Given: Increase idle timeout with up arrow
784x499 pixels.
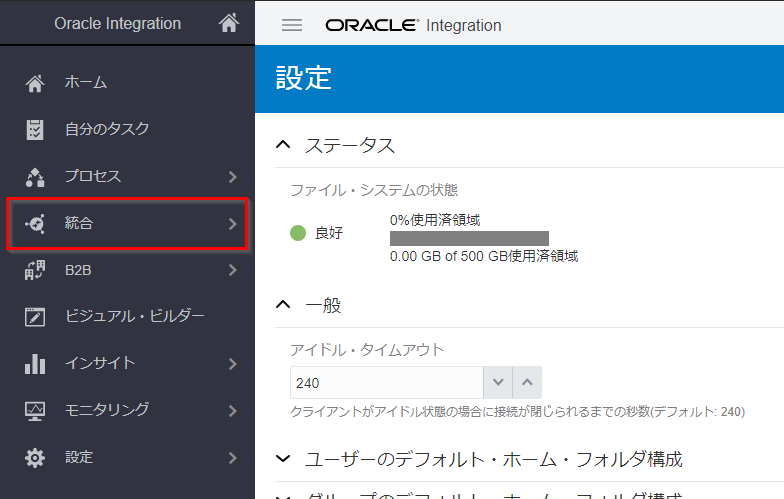Looking at the screenshot, I should [x=527, y=383].
